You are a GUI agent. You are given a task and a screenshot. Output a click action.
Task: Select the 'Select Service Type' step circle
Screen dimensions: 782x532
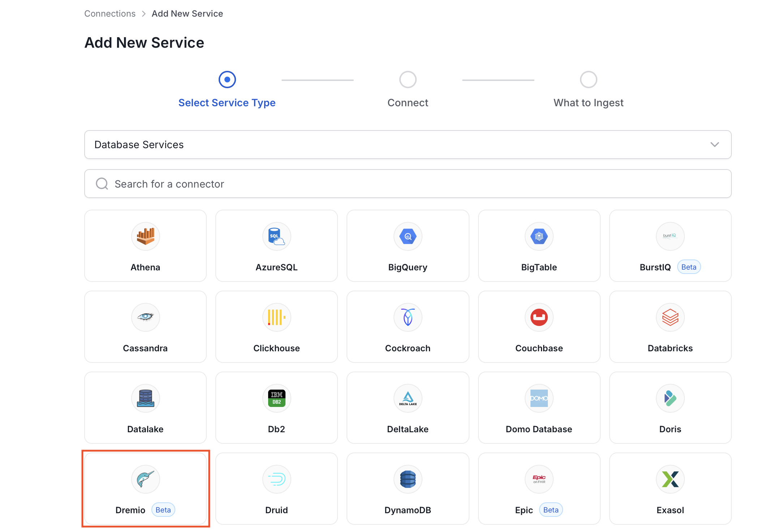[227, 80]
